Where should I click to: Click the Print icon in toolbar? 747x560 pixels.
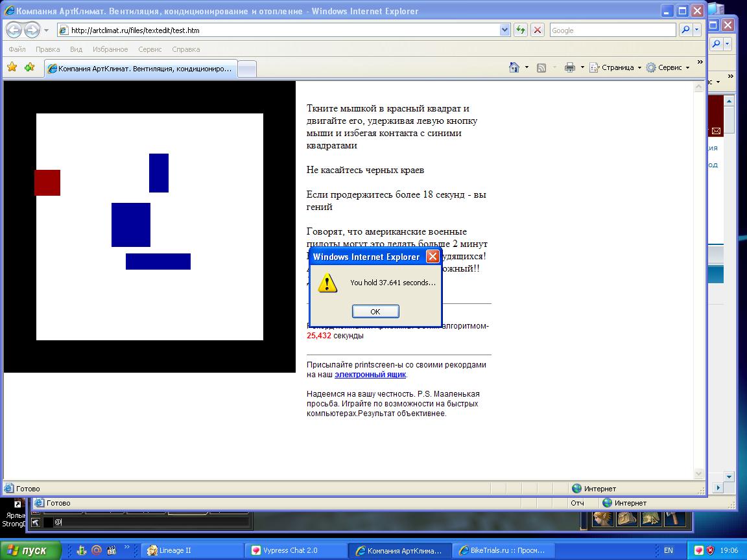coord(570,67)
